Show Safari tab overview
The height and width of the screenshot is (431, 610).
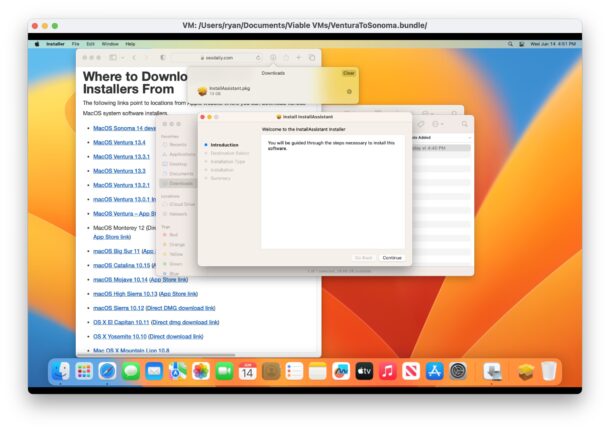[x=311, y=58]
